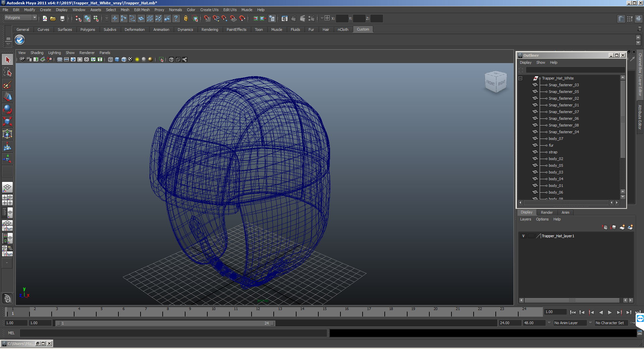Toggle viewport grid display
644x349 pixels.
(x=60, y=59)
